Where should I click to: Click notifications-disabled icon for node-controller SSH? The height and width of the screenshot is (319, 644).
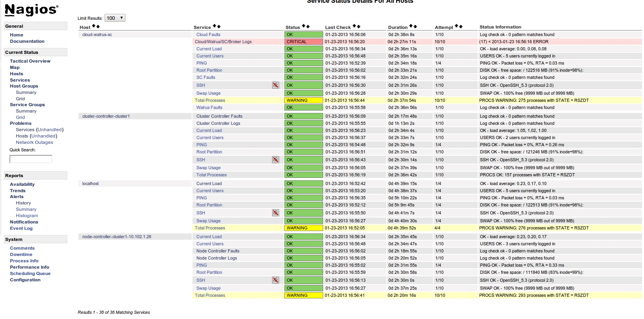(276, 280)
